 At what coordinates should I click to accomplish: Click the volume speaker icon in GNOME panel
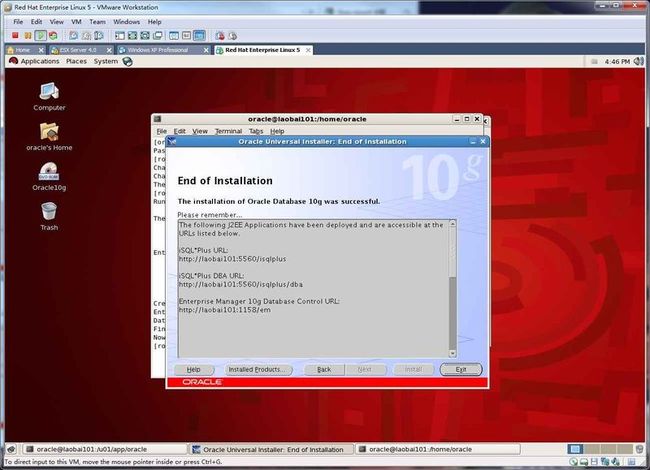pyautogui.click(x=638, y=61)
